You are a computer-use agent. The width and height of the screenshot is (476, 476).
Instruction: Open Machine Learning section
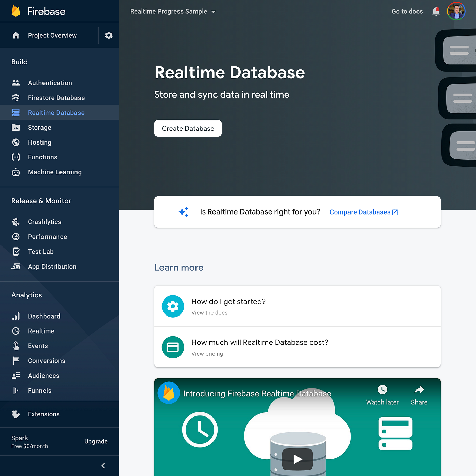coord(54,172)
